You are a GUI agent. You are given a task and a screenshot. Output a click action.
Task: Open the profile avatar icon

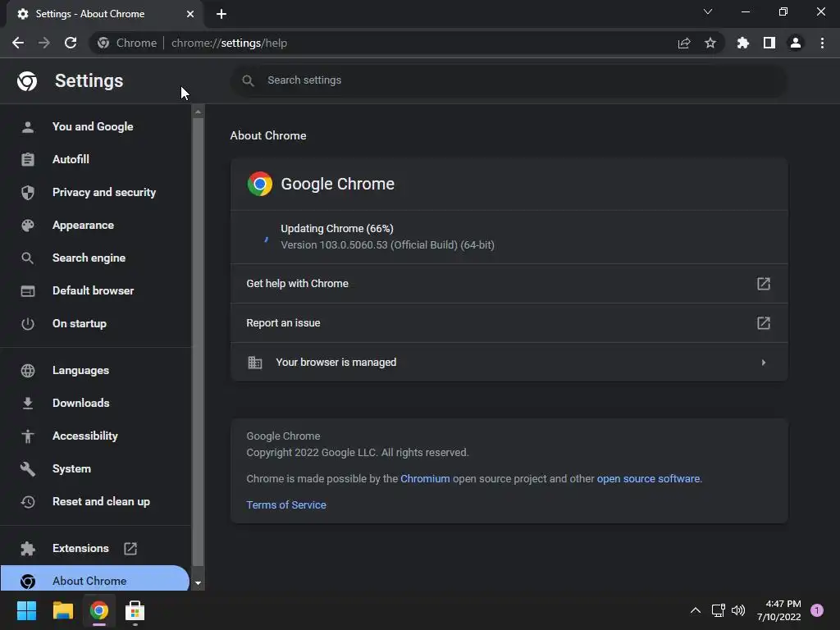coord(796,43)
